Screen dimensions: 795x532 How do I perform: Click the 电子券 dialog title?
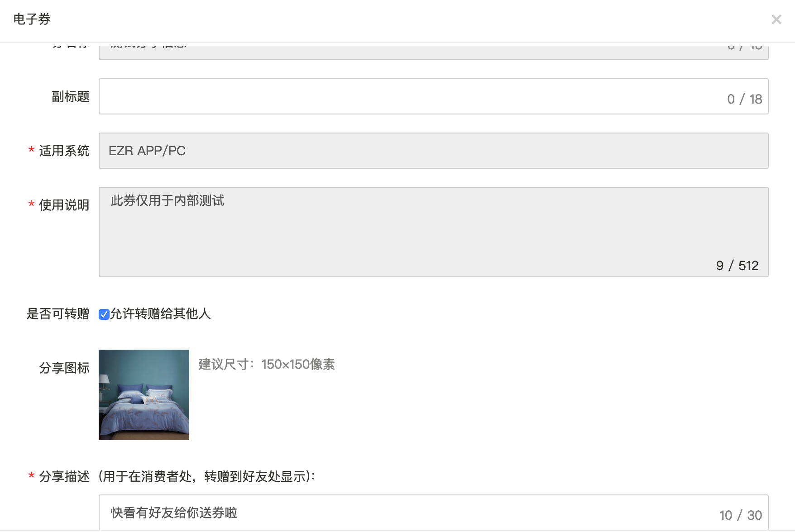pos(32,19)
